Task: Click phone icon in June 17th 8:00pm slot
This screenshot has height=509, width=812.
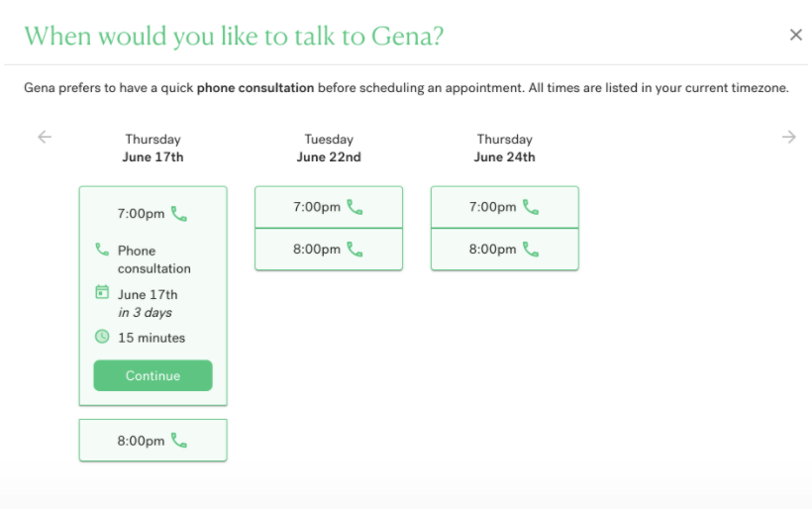Action: [178, 440]
